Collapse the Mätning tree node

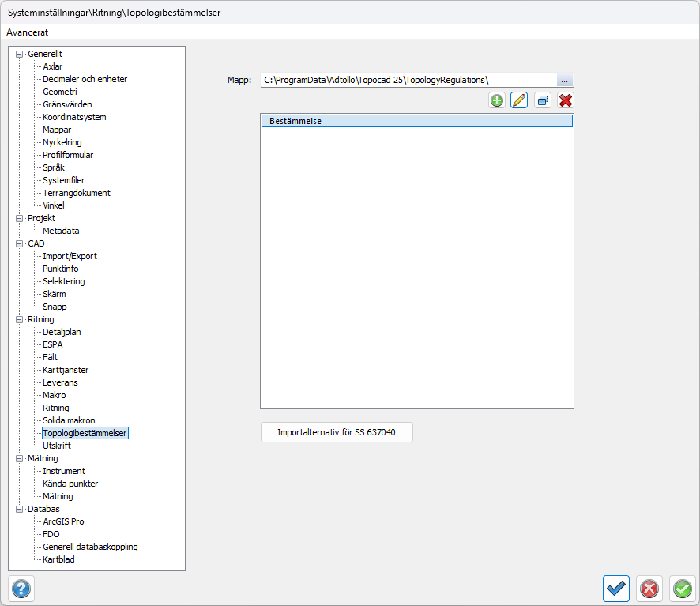(x=20, y=458)
